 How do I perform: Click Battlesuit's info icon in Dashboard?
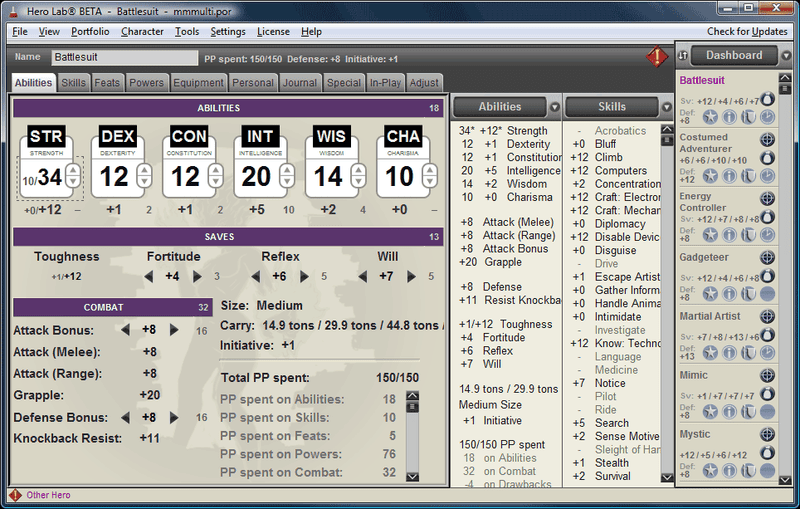click(x=729, y=117)
